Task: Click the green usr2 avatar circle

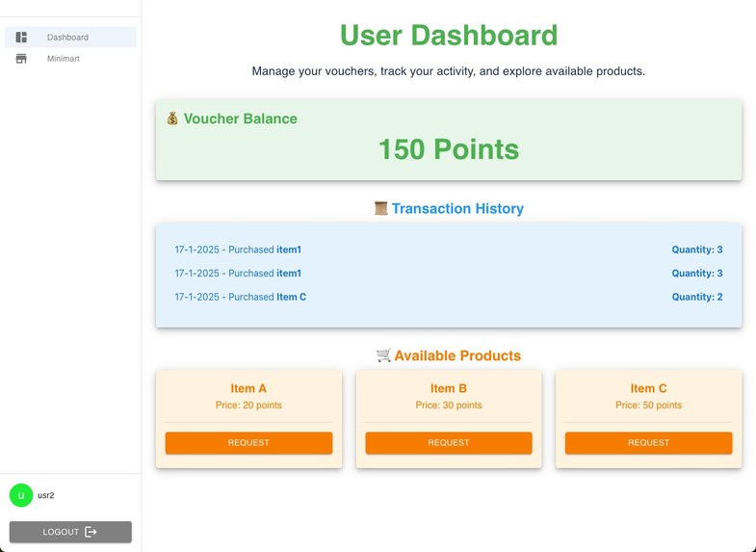Action: tap(21, 495)
